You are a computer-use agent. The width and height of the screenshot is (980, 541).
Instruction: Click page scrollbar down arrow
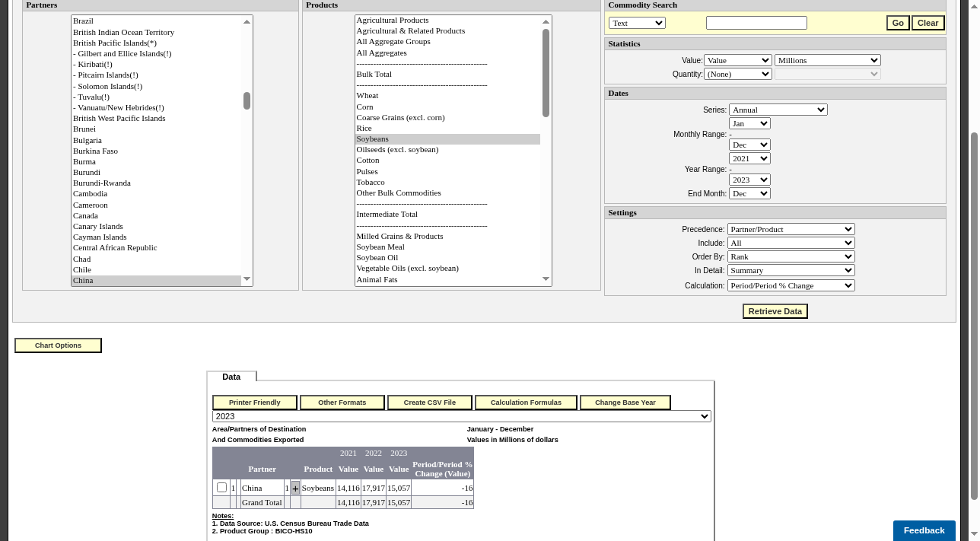tap(974, 535)
